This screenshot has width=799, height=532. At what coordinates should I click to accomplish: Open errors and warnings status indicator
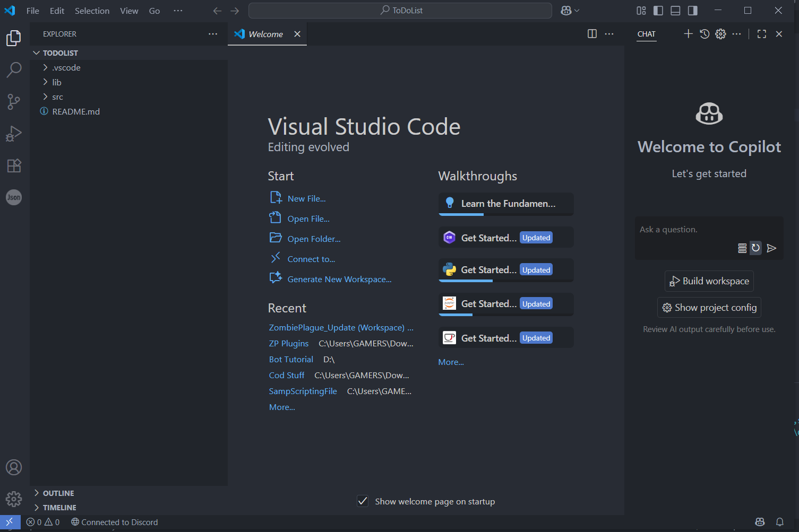click(43, 522)
